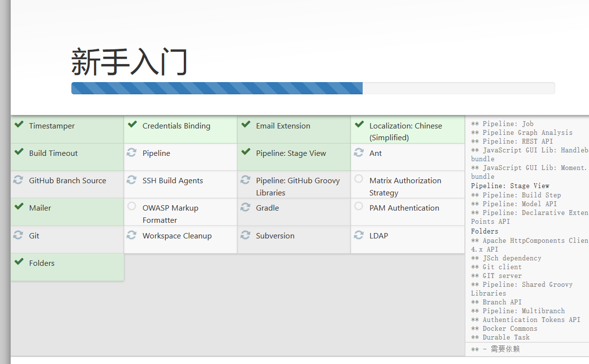Click the '** Docker Commons' log line
Image resolution: width=589 pixels, height=364 pixels.
coord(504,328)
